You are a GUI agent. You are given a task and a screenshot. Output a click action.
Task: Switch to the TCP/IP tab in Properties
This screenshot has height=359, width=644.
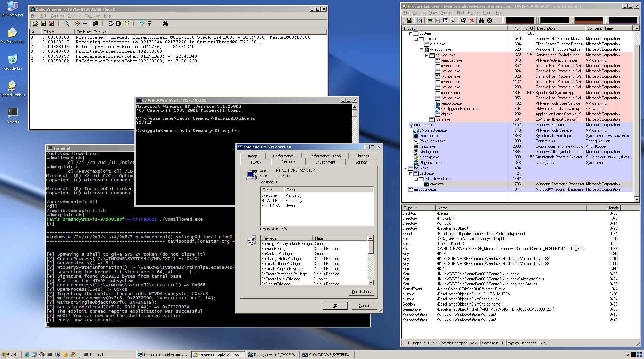pyautogui.click(x=256, y=162)
